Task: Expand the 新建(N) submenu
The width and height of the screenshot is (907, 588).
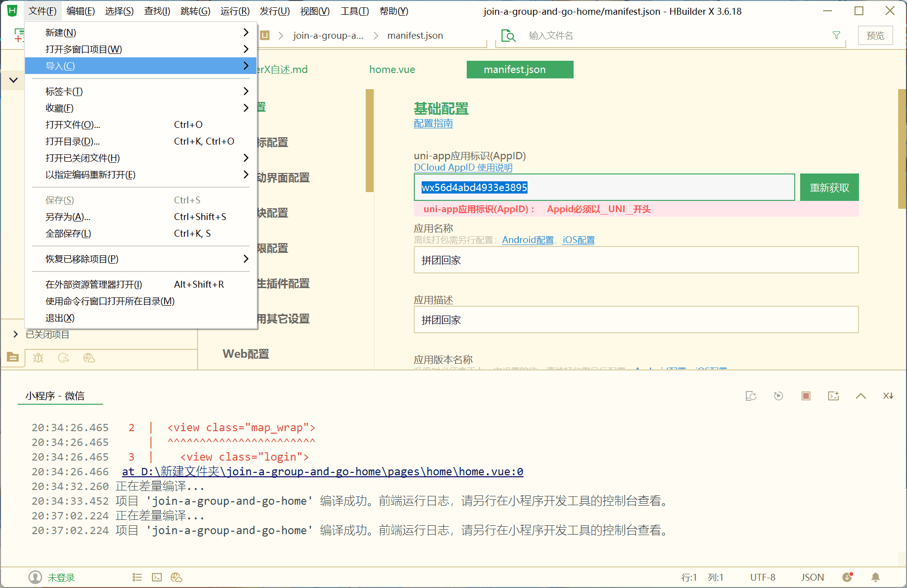Action: click(x=141, y=32)
